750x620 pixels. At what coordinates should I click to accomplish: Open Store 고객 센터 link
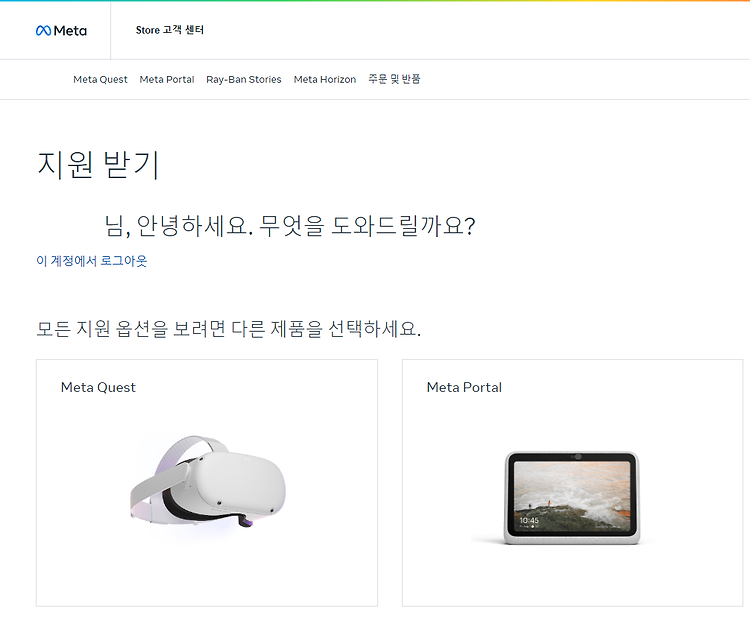point(170,30)
